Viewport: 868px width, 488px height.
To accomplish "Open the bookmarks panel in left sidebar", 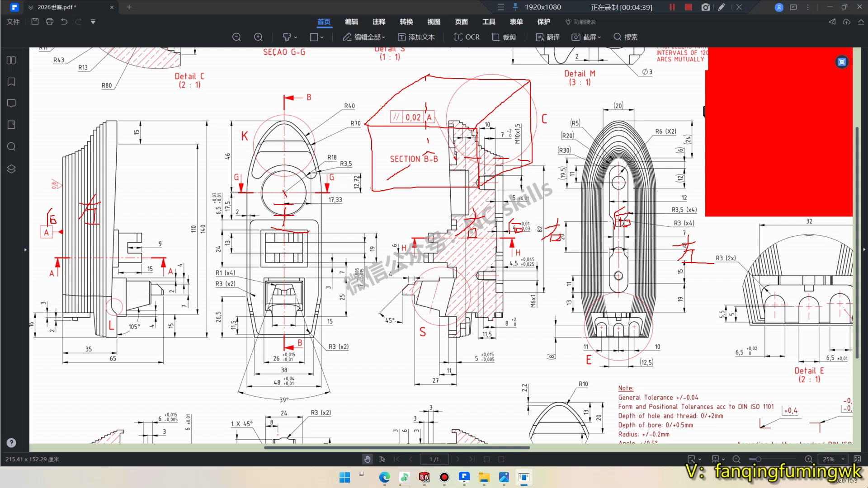I will (11, 82).
